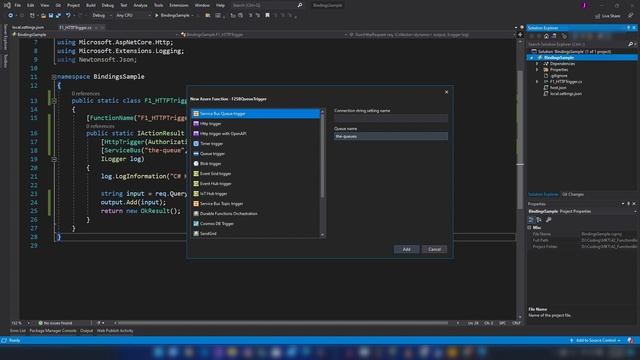This screenshot has width=640, height=360.
Task: Open BindingsSample project navigation dropdown
Action: click(x=96, y=35)
